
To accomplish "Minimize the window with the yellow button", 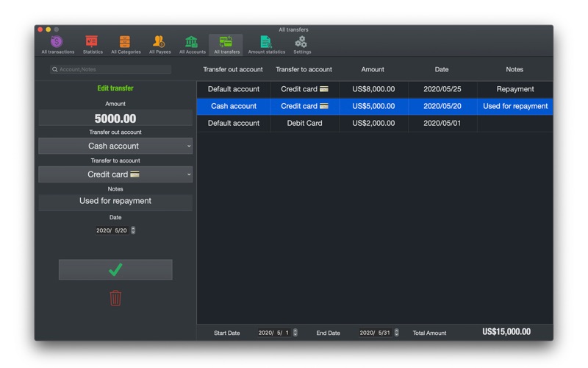I will pyautogui.click(x=48, y=29).
